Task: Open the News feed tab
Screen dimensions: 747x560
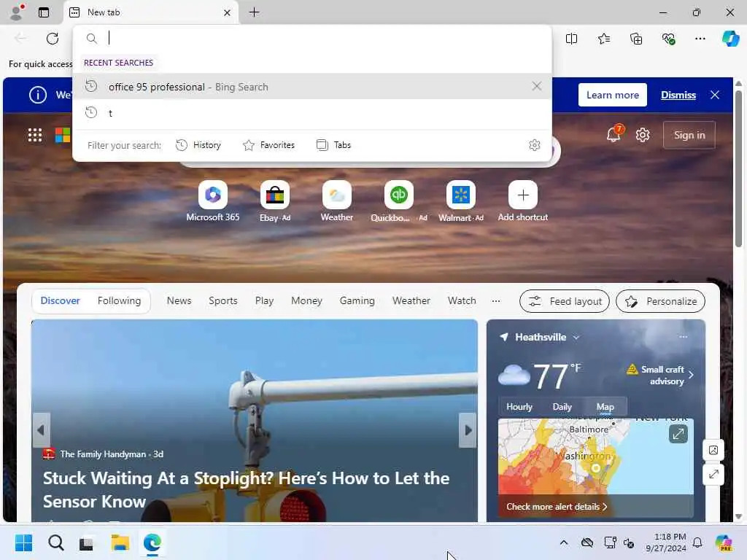Action: pyautogui.click(x=179, y=300)
